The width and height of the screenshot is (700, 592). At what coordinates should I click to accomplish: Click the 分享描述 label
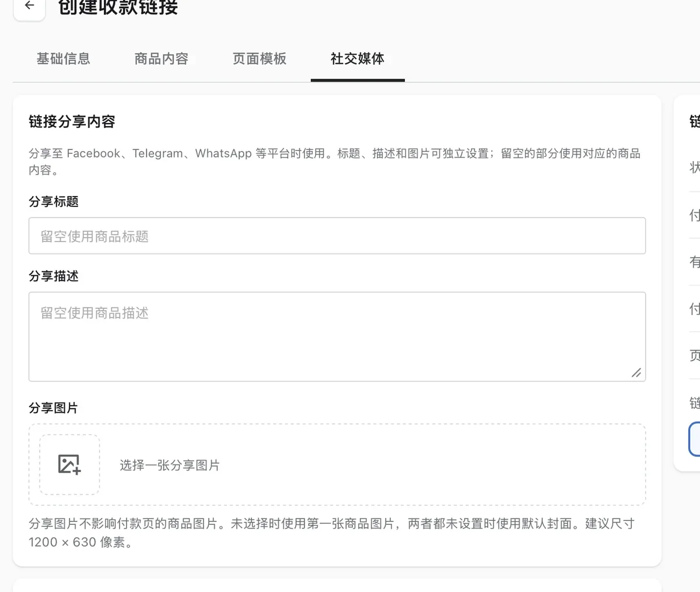click(54, 276)
